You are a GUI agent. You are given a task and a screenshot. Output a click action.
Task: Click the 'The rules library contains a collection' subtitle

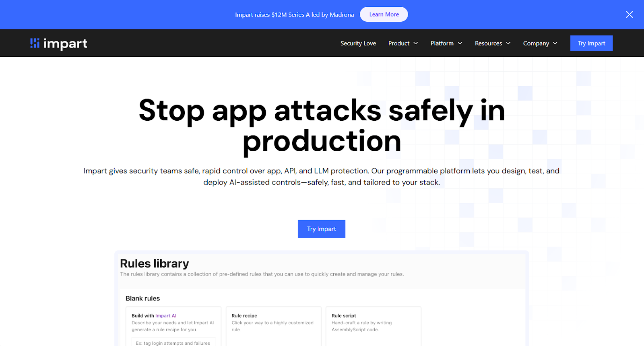click(262, 274)
